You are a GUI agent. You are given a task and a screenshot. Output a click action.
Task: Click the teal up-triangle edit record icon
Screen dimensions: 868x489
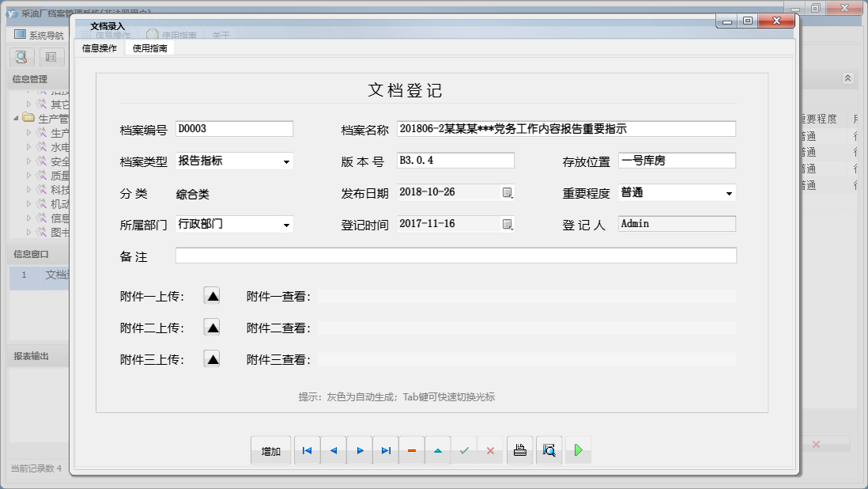(x=438, y=450)
